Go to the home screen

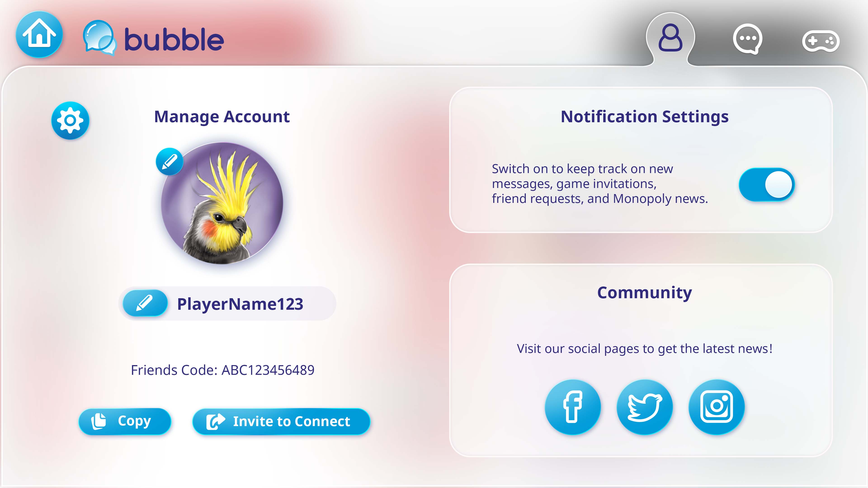coord(39,34)
